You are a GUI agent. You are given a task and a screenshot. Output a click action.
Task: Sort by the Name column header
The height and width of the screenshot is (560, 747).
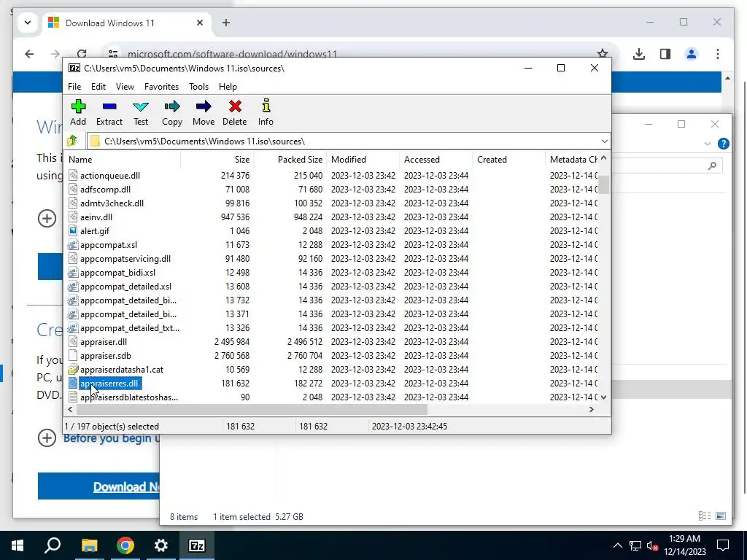coord(123,160)
